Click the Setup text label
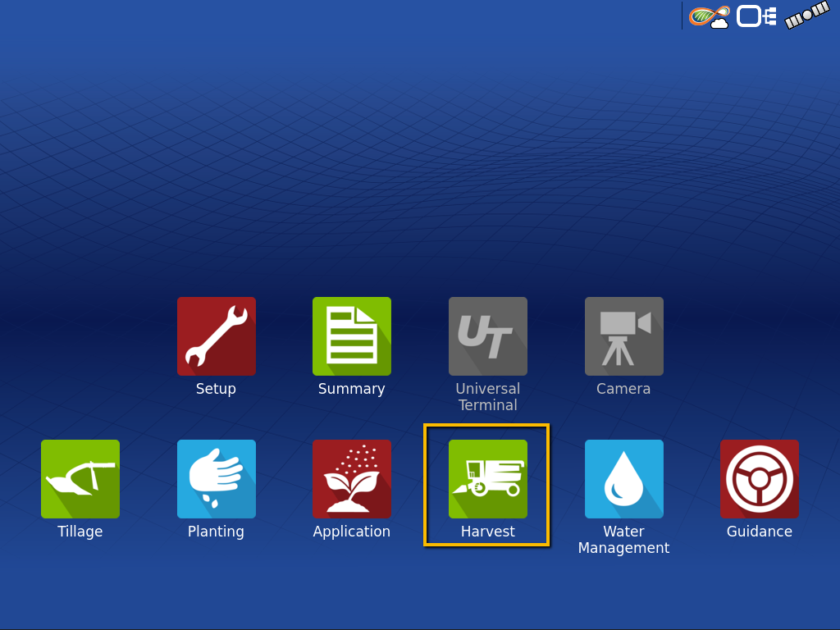840x630 pixels. click(x=216, y=389)
